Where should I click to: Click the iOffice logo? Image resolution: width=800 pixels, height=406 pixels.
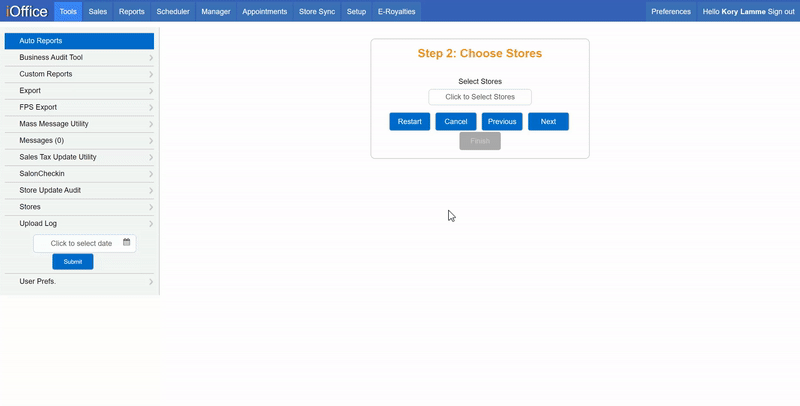click(27, 11)
